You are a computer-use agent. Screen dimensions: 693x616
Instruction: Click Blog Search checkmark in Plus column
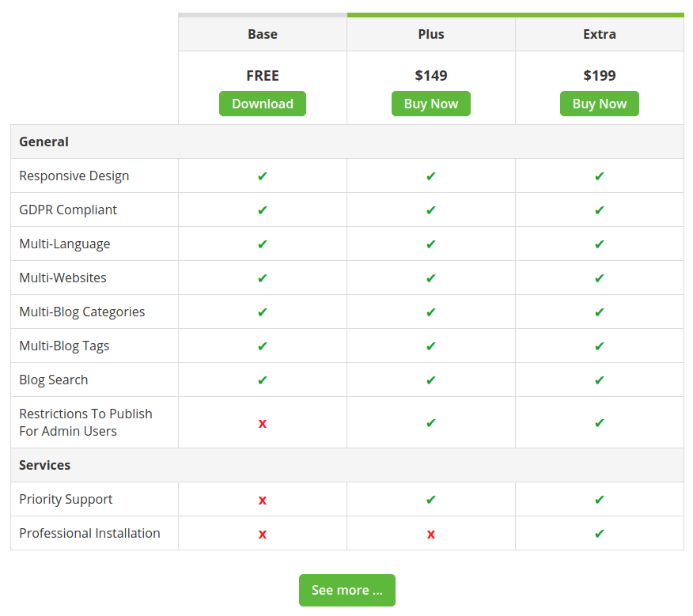click(x=431, y=380)
